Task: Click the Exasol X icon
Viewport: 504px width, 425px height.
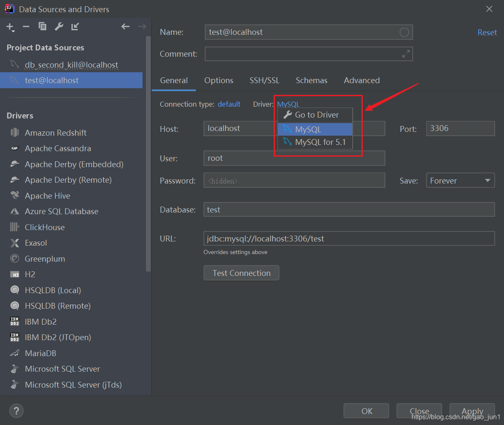Action: click(x=14, y=243)
